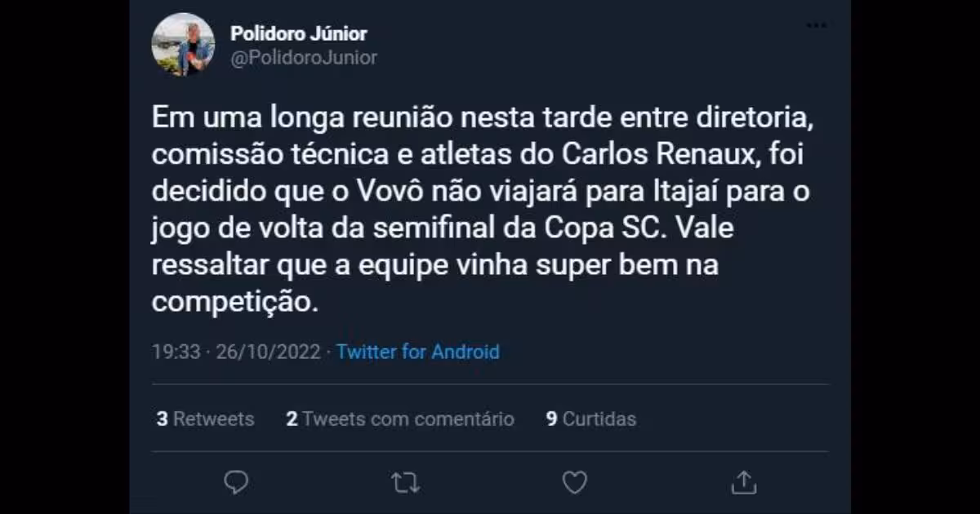View the list of 3 Retweets
980x514 pixels.
point(205,419)
